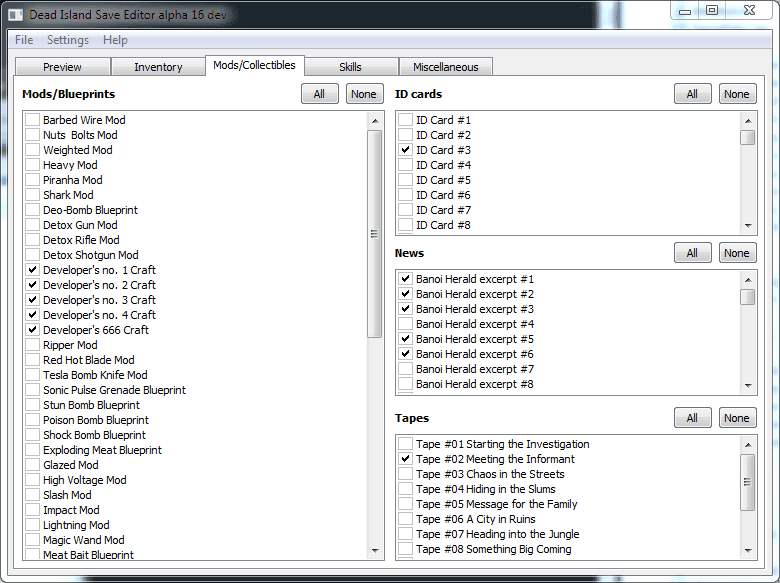780x583 pixels.
Task: Click ID cards list scroll up arrow
Action: pos(748,121)
